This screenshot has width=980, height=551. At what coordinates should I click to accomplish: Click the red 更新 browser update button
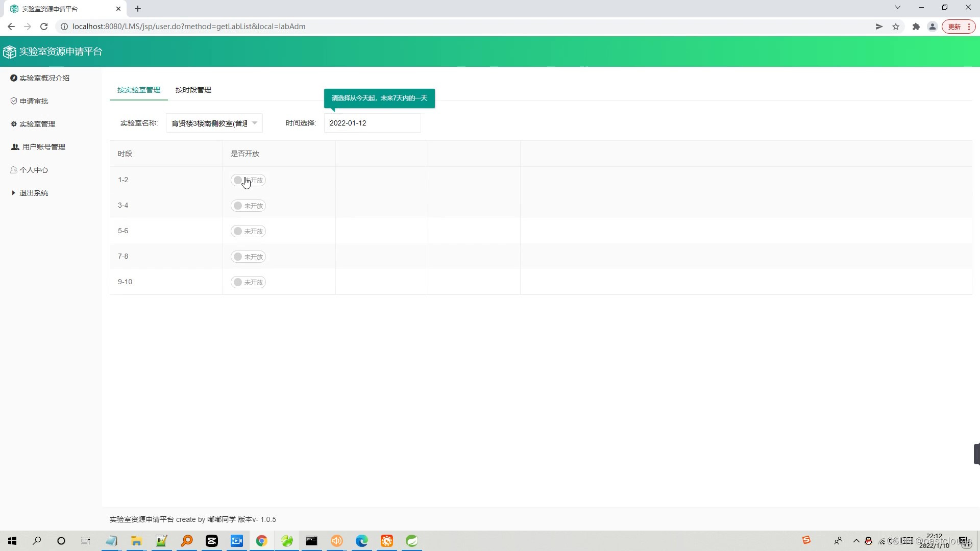955,27
